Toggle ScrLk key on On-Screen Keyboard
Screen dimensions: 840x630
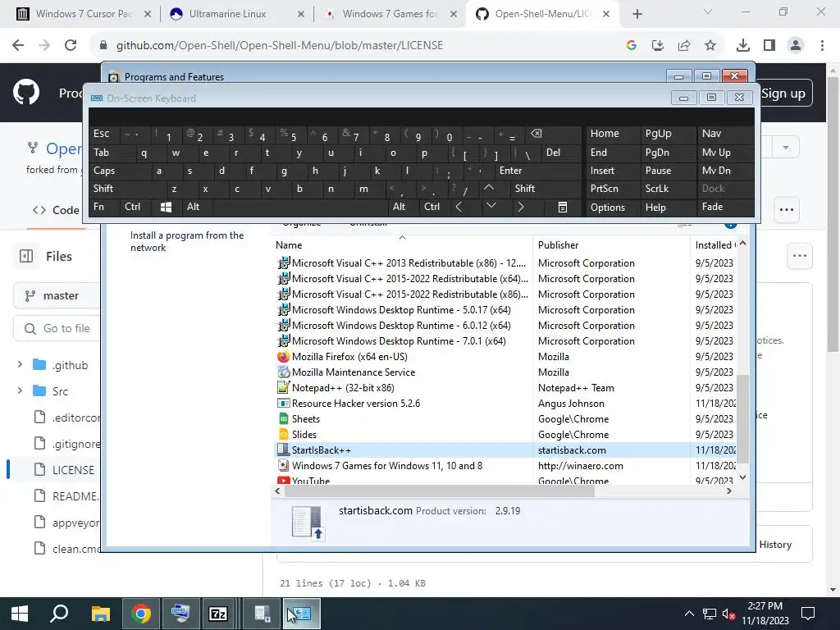[x=668, y=189]
